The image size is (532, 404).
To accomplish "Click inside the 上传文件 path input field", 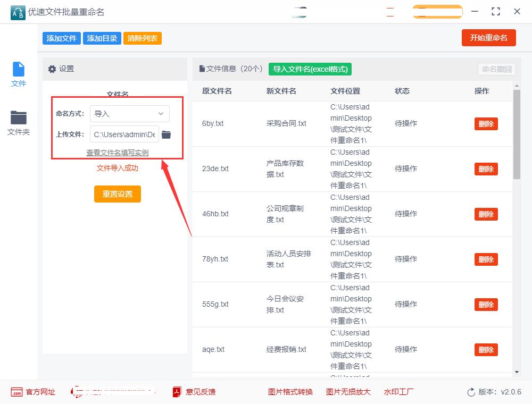I will 123,134.
